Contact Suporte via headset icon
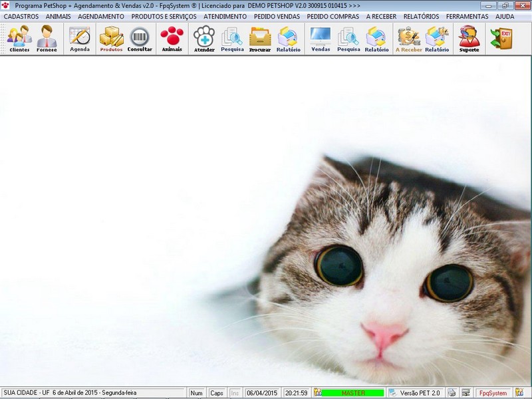The height and width of the screenshot is (399, 532). tap(469, 39)
